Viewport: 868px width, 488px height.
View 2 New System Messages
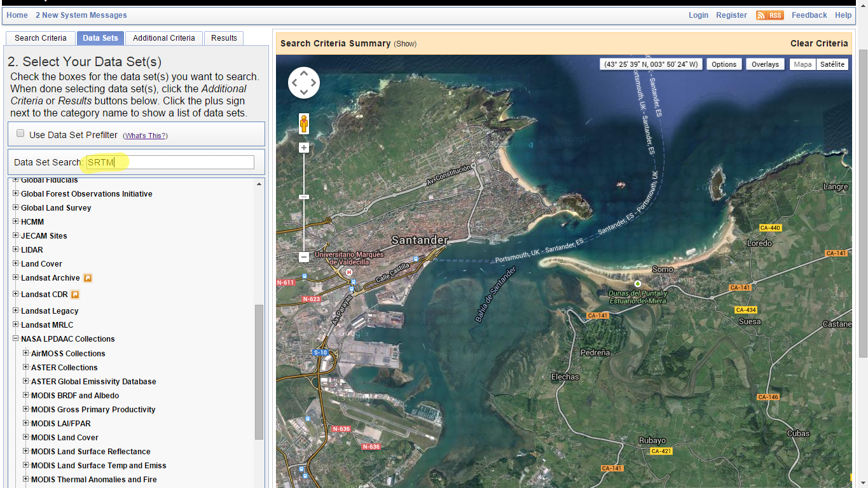coord(81,15)
